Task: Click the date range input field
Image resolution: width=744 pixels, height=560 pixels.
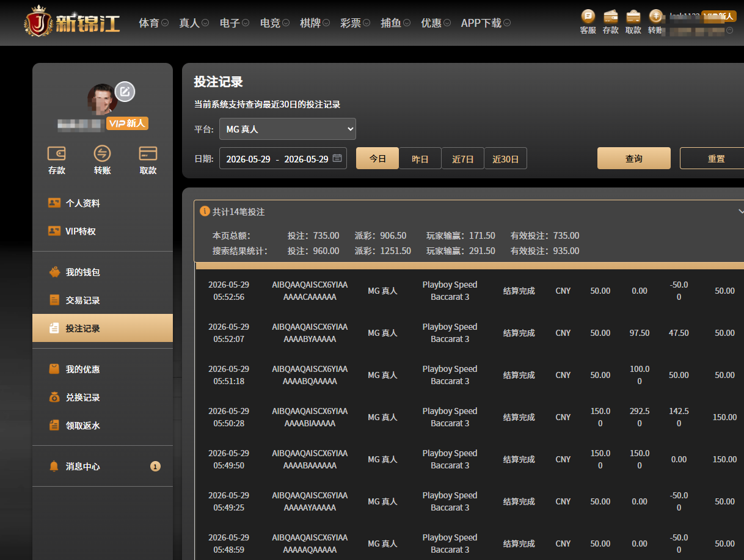Action: 283,159
